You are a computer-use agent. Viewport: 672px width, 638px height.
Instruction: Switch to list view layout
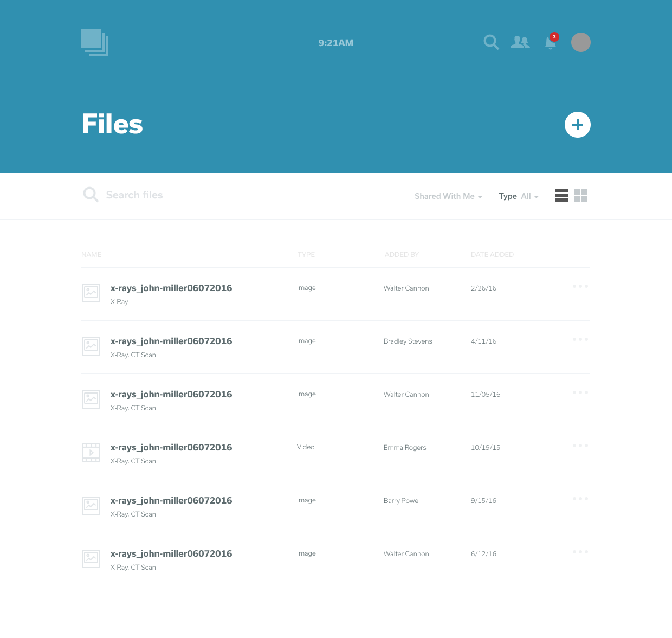pos(562,195)
